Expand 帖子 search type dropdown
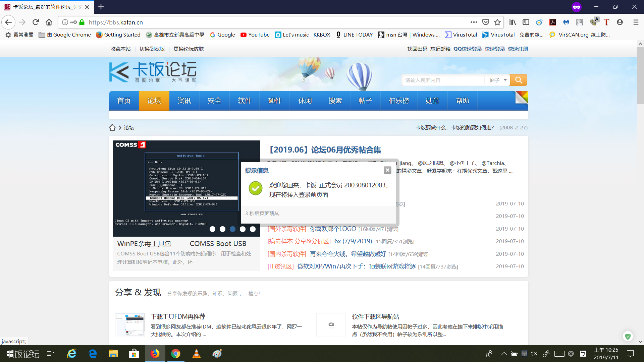This screenshot has height=362, width=644. point(497,80)
